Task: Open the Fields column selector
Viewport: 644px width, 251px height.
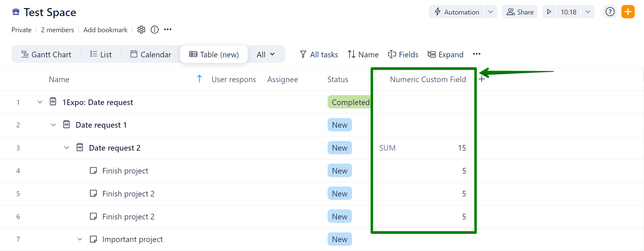Action: (403, 55)
